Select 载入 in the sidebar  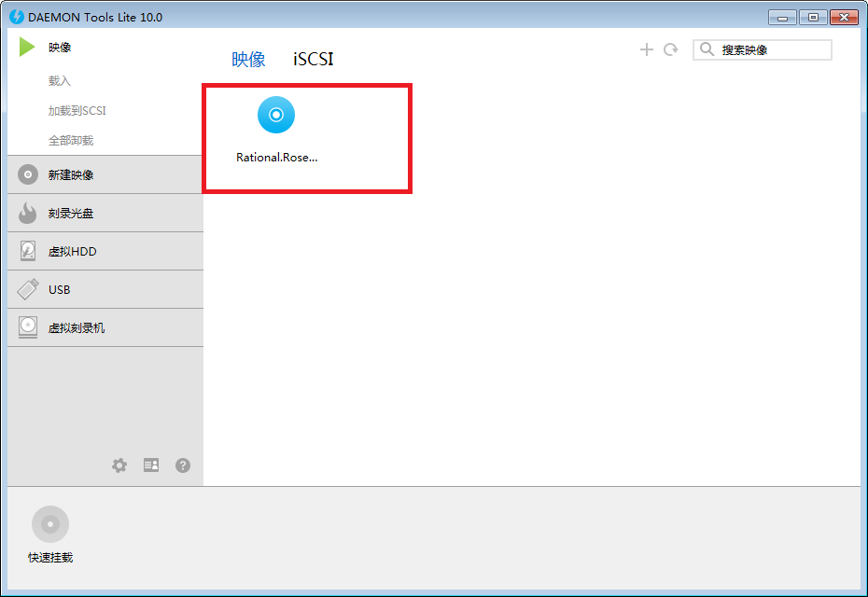click(x=59, y=81)
